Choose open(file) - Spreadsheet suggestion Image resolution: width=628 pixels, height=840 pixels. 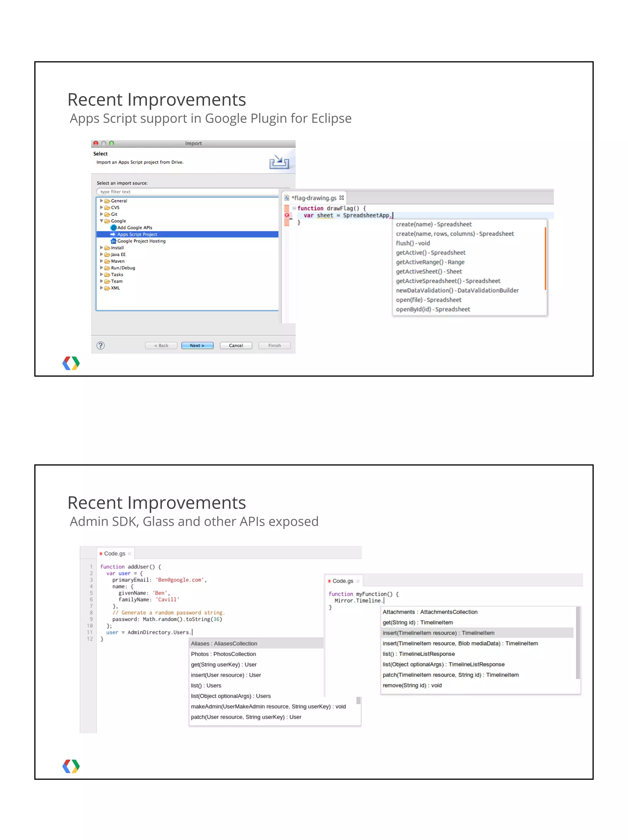[429, 300]
